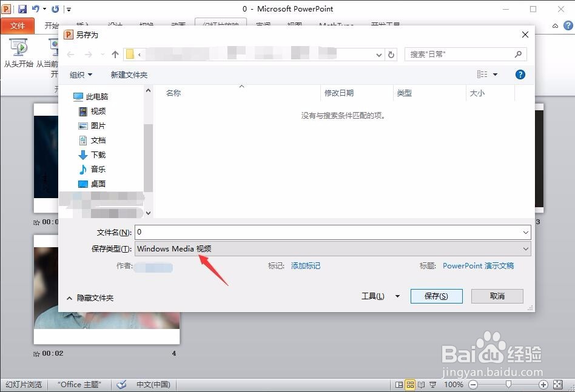Change view with the view mode icon

(482, 75)
